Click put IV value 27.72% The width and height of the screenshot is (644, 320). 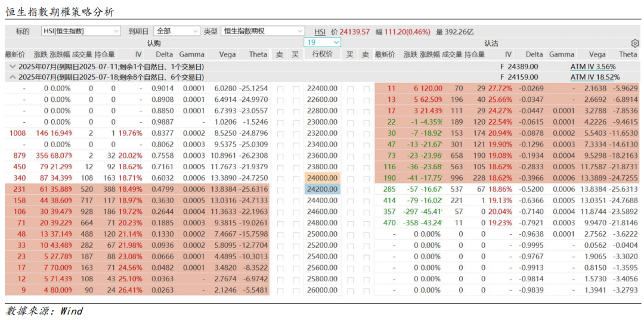[500, 89]
